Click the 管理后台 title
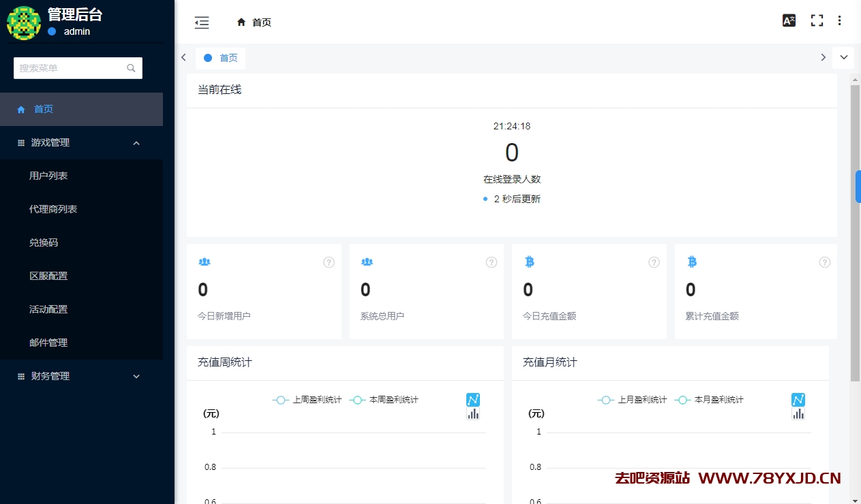This screenshot has height=504, width=861. click(x=75, y=14)
